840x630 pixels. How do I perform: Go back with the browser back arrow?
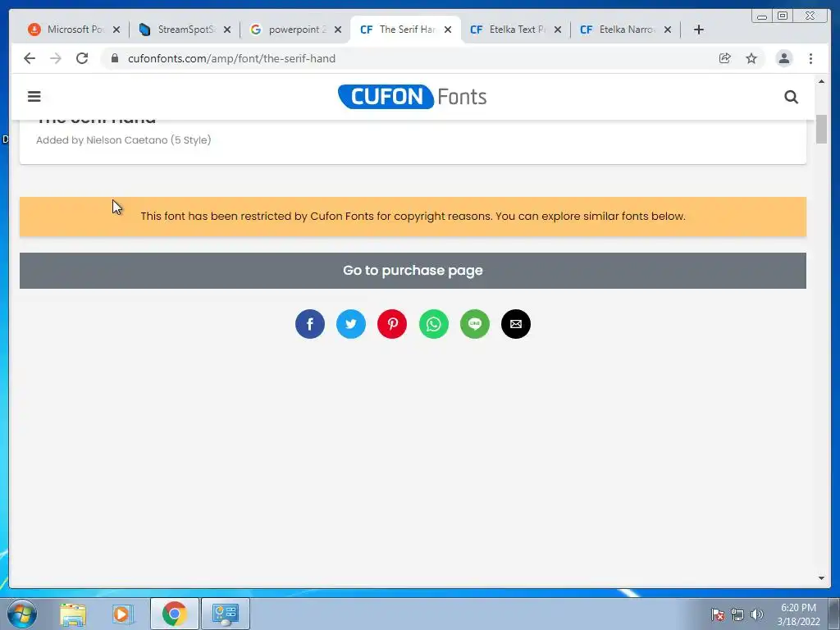point(30,58)
